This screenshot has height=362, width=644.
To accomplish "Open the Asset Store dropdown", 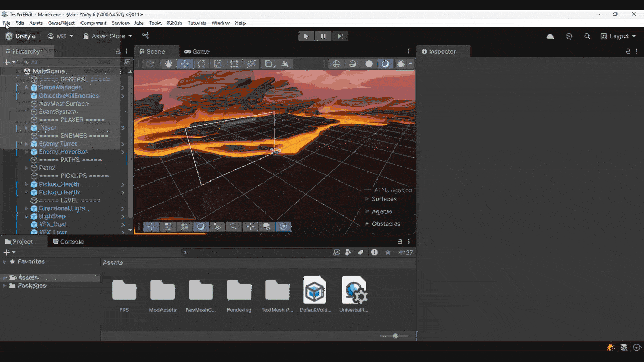I will tap(108, 36).
